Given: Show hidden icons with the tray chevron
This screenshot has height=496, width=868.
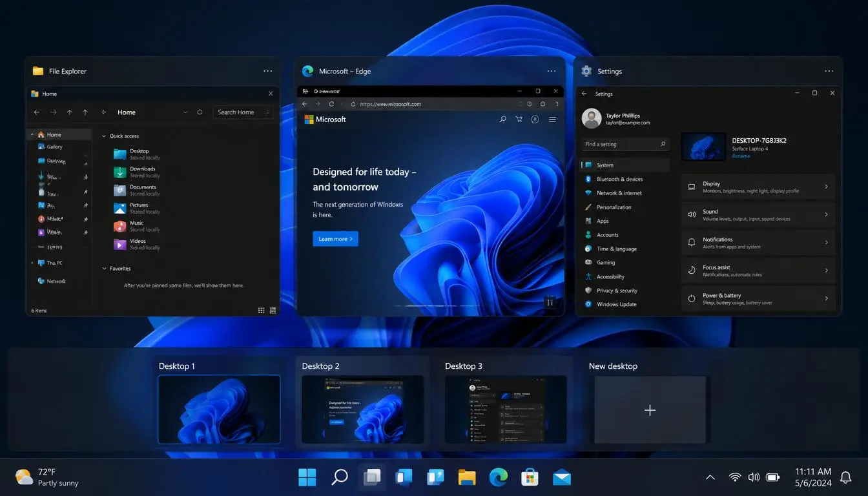Looking at the screenshot, I should (710, 477).
